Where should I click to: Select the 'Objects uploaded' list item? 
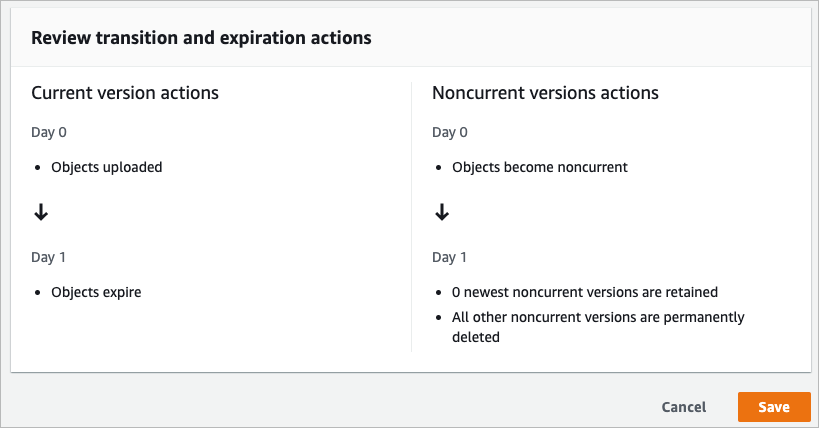coord(107,167)
